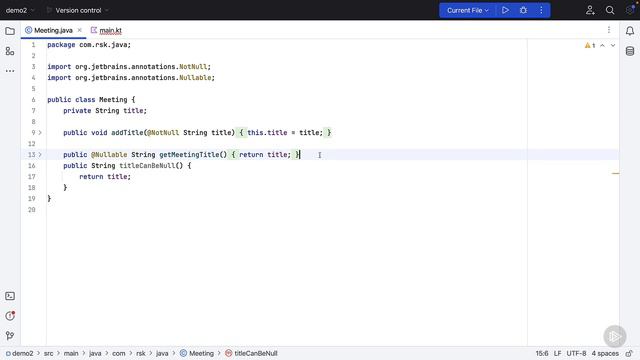640x360 pixels.
Task: Expand folded getMeetingTitle method at line 13
Action: point(40,155)
